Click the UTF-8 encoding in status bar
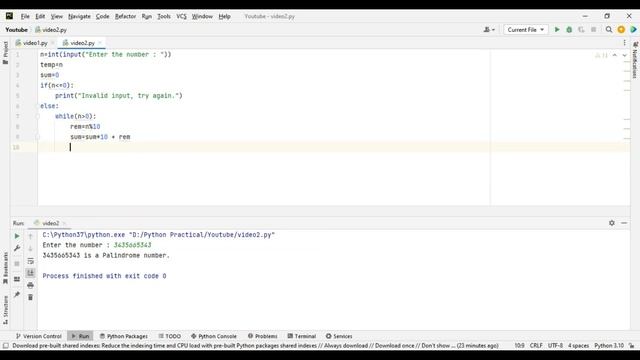The image size is (640, 360). tap(555, 346)
